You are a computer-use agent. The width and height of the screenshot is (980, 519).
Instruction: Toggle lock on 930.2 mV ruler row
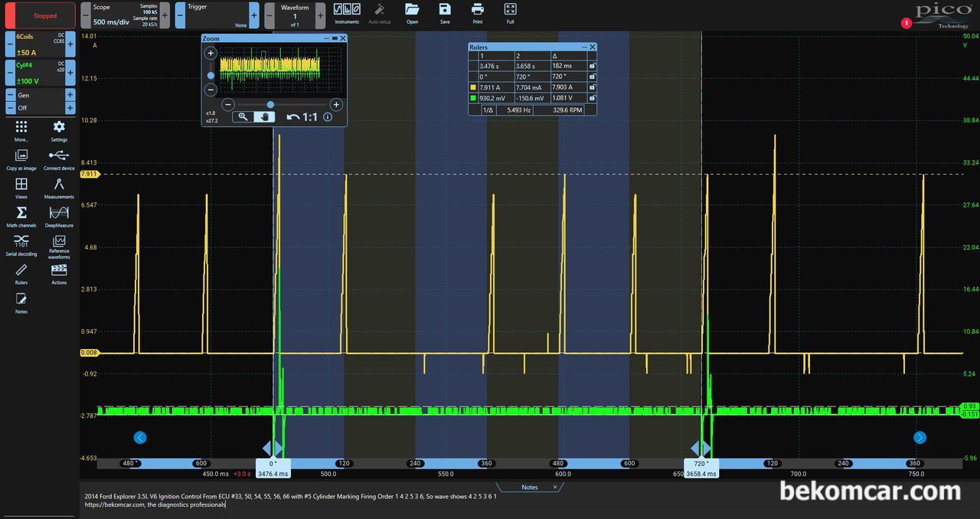click(x=592, y=99)
